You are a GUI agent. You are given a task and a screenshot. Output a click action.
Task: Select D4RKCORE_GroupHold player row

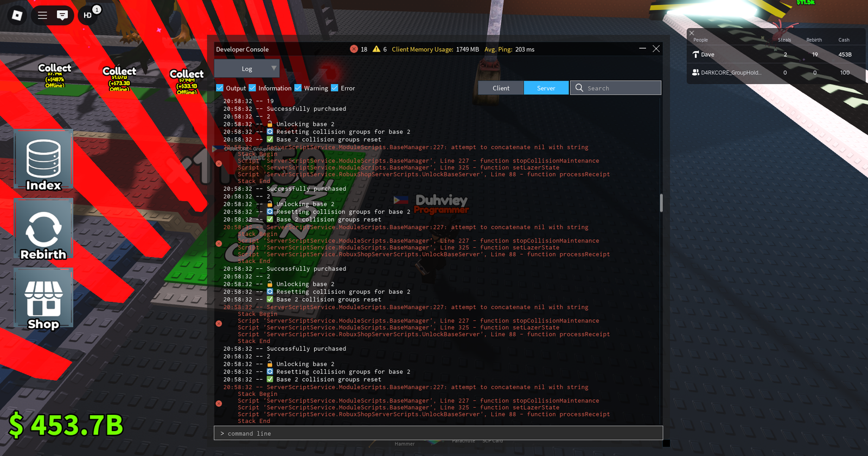point(776,72)
